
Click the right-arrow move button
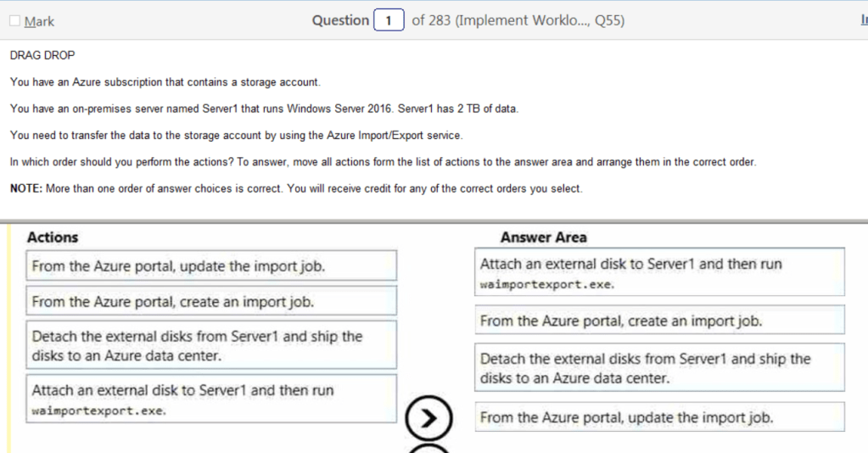(429, 417)
